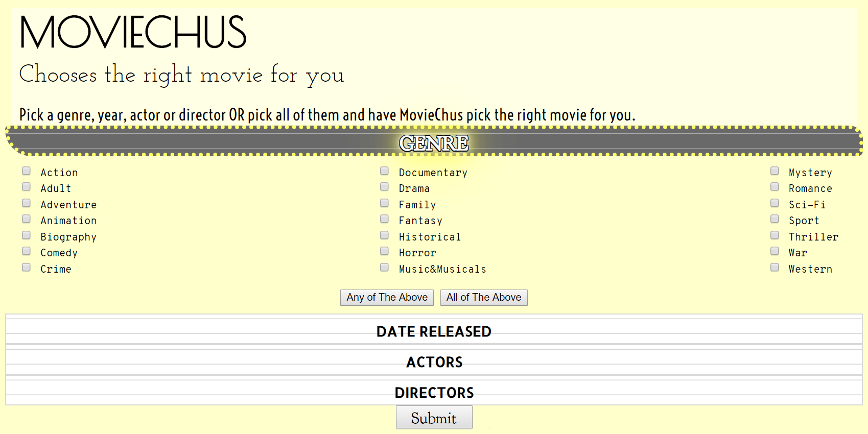
Task: Click the MOVIECHUS site title
Action: tap(133, 32)
